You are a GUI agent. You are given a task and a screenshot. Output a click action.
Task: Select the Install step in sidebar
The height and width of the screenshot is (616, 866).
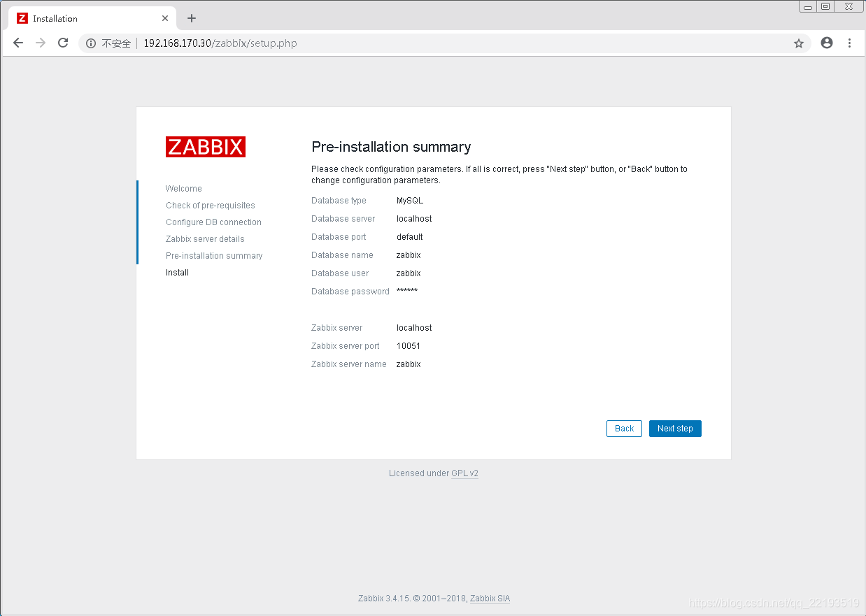[x=177, y=273]
